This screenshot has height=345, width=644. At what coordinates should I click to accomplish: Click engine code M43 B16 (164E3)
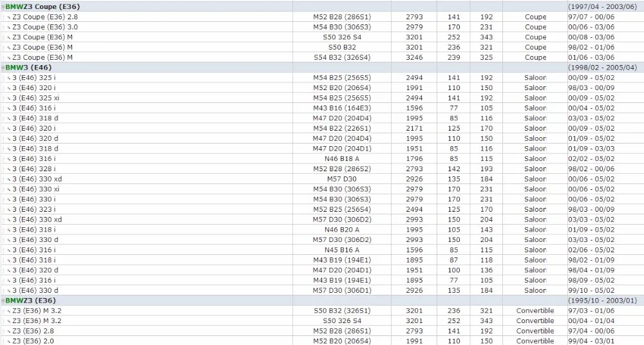coord(342,108)
